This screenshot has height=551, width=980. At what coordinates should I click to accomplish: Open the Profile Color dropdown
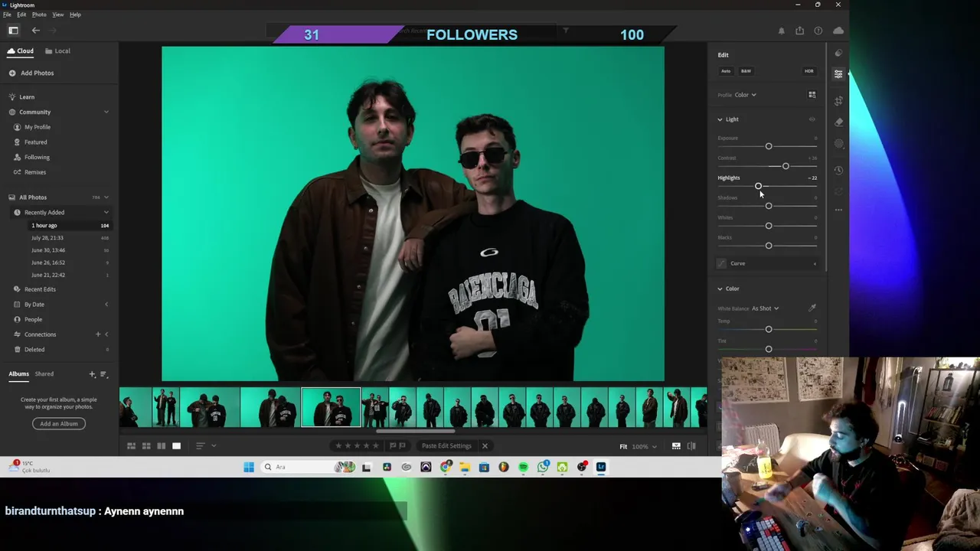(745, 95)
